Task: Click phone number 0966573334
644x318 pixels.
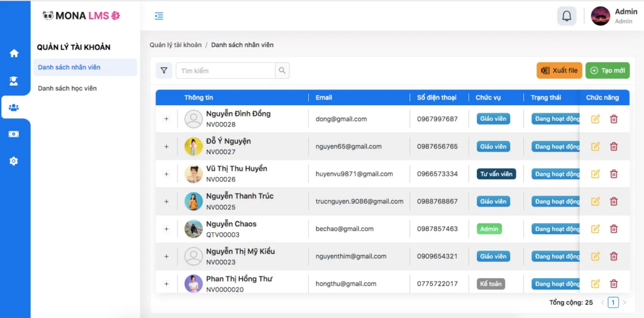Action: point(437,174)
